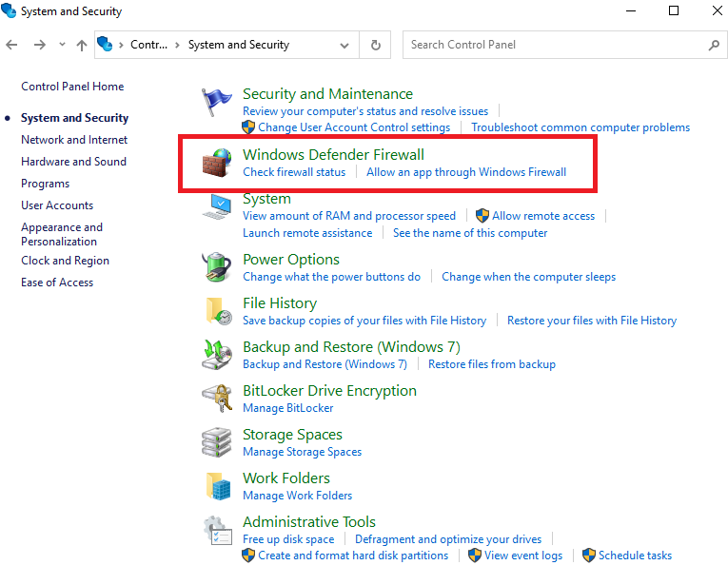Click Schedule tasks link
Image resolution: width=728 pixels, height=585 pixels.
click(x=635, y=556)
